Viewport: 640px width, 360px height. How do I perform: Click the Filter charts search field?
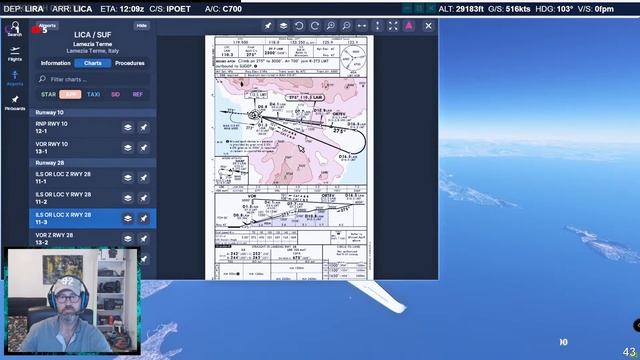pos(93,79)
